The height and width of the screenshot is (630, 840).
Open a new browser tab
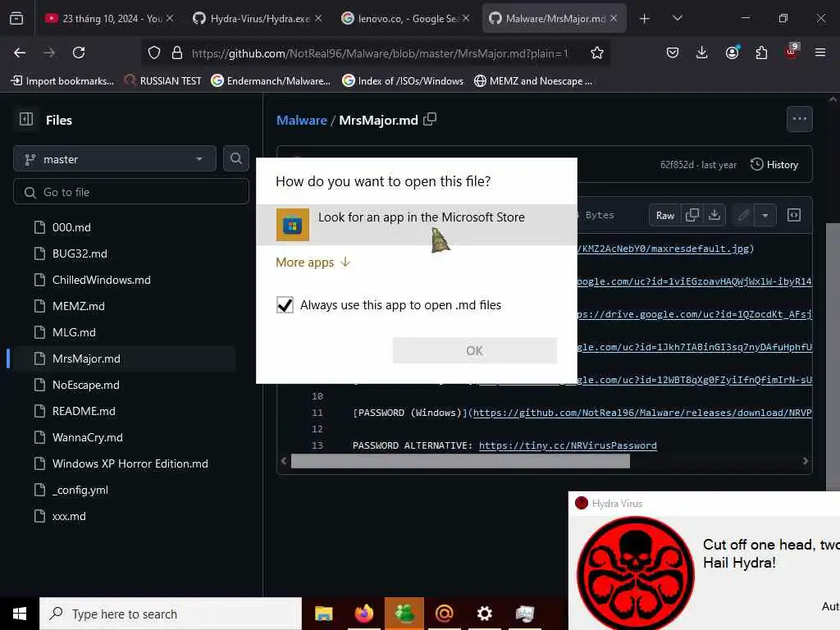(644, 19)
